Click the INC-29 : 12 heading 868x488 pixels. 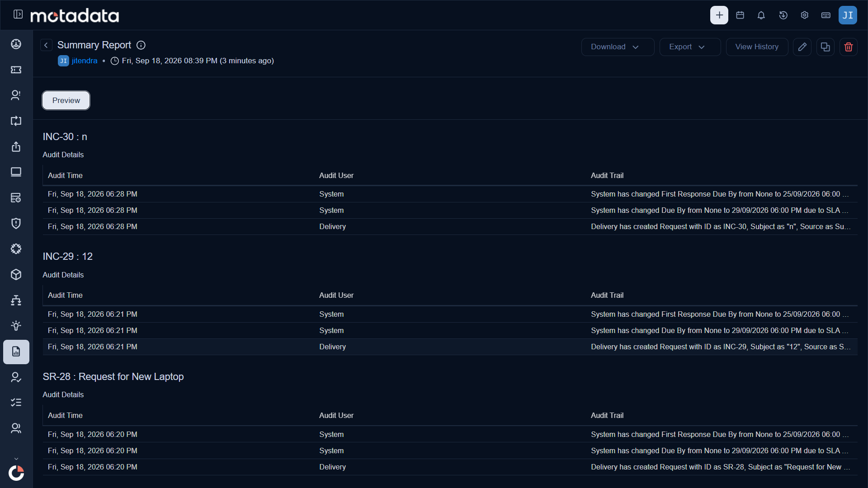68,256
